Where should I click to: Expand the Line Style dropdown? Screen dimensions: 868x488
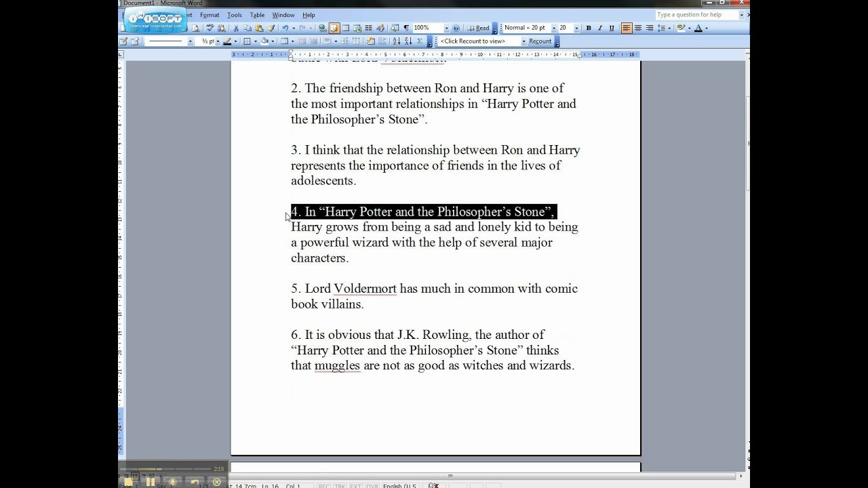point(191,41)
